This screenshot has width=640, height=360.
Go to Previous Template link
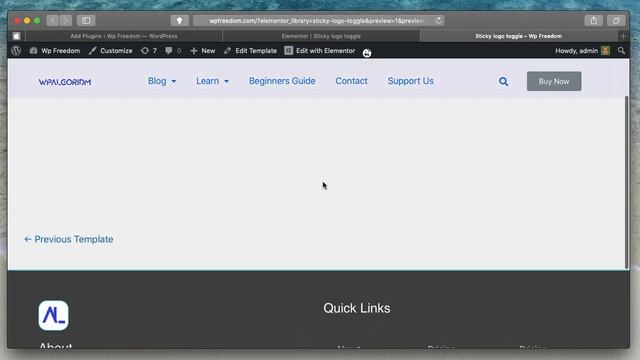69,239
